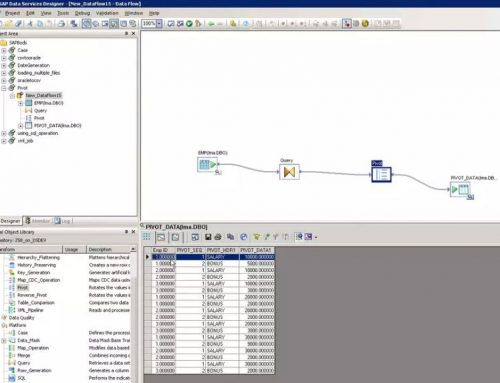500x383 pixels.
Task: Click the Column Profile icon in data viewer
Action: (175, 237)
